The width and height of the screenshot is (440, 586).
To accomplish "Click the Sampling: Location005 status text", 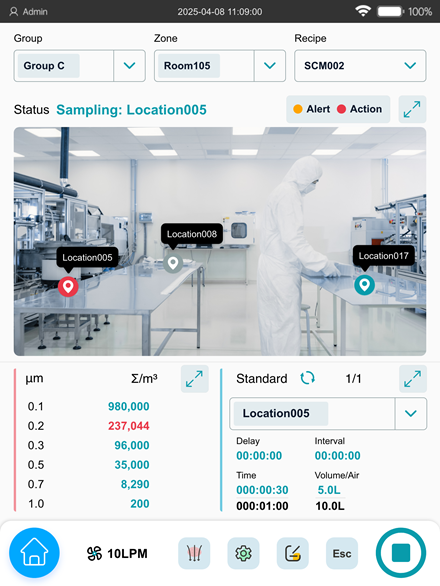I will (131, 110).
